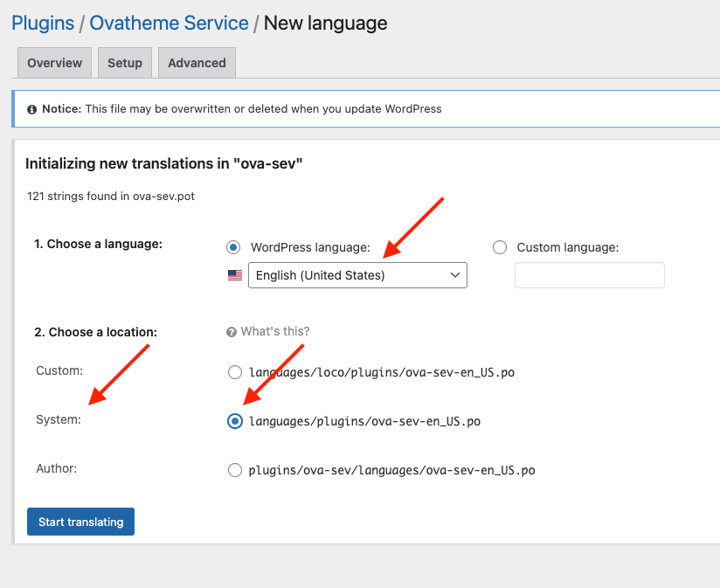720x588 pixels.
Task: Focus the Custom language text field
Action: point(590,275)
